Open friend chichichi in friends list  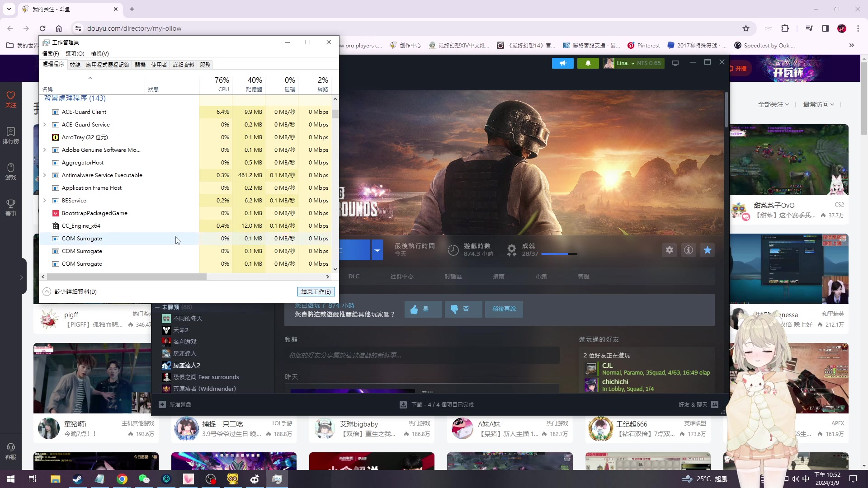[x=615, y=382]
